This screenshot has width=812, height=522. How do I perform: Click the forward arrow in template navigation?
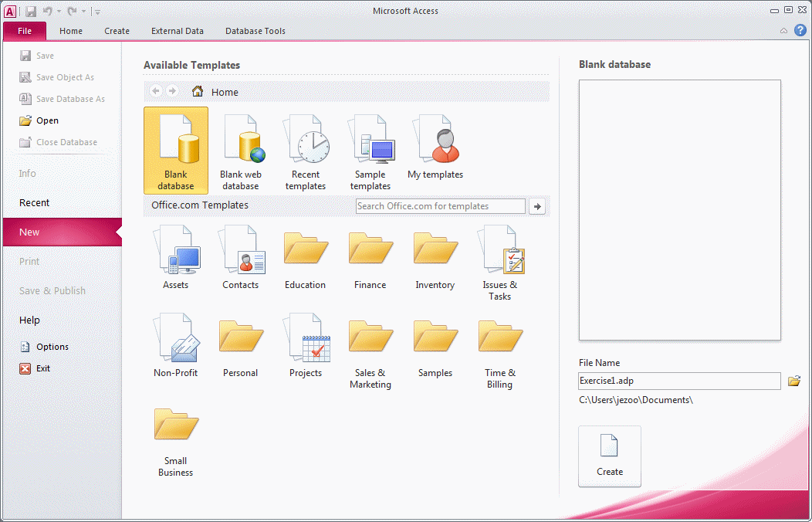tap(172, 91)
